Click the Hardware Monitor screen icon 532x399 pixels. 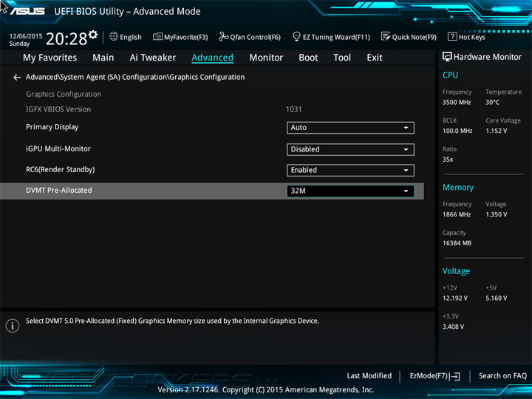point(447,57)
